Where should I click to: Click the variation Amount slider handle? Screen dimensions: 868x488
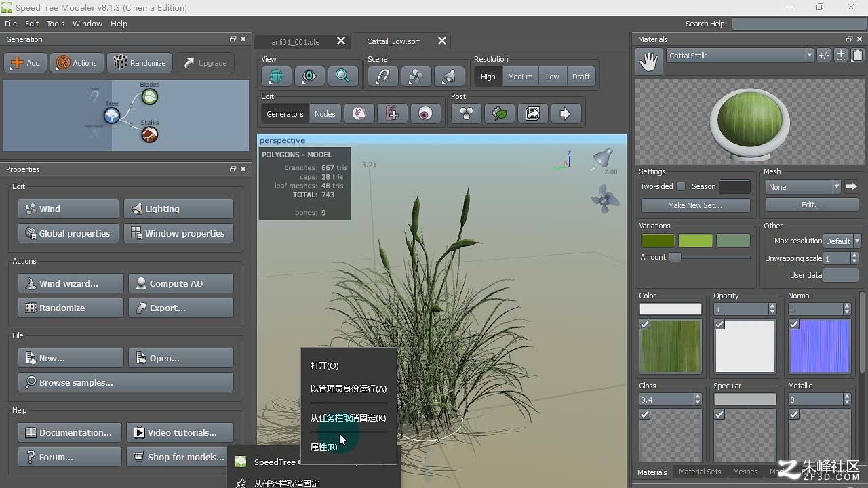[x=675, y=257]
